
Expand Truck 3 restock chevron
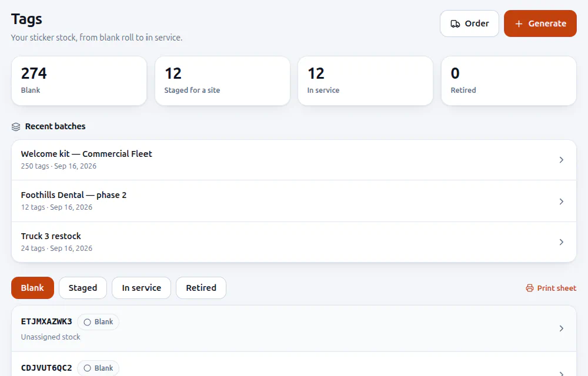pyautogui.click(x=562, y=242)
